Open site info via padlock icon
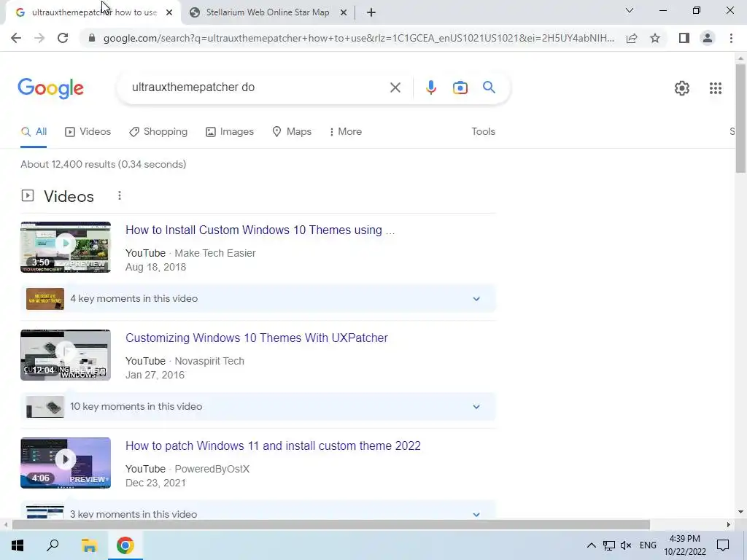 [92, 38]
